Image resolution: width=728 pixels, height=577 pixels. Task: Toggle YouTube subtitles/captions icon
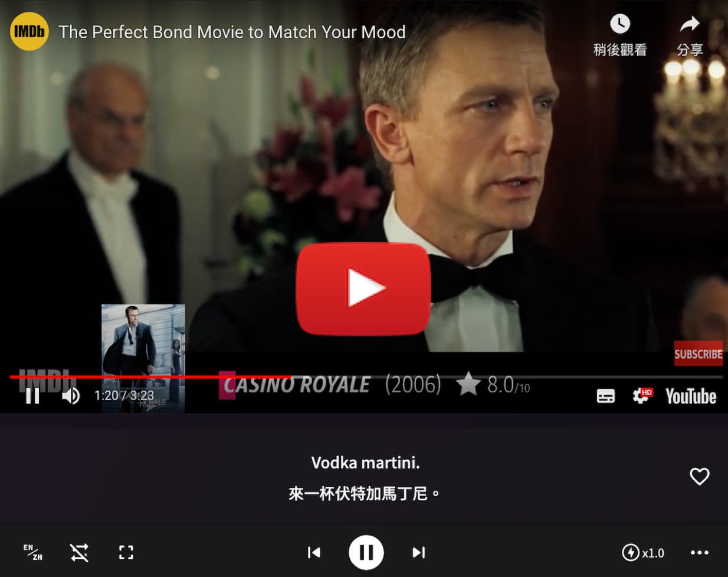click(x=606, y=396)
